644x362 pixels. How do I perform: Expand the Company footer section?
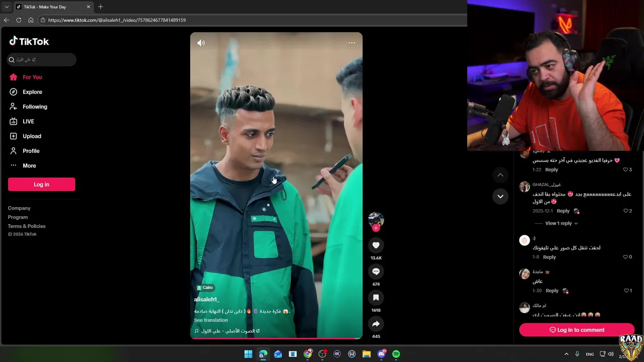pyautogui.click(x=19, y=208)
